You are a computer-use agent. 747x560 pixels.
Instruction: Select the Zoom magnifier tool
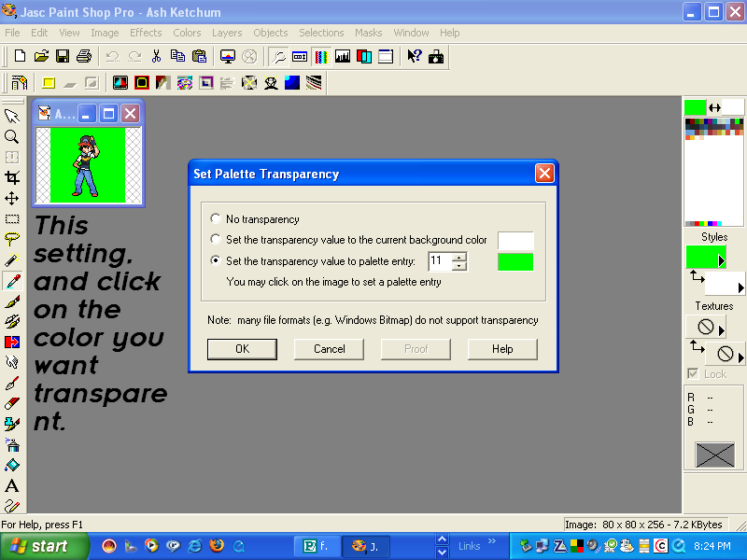click(x=12, y=136)
